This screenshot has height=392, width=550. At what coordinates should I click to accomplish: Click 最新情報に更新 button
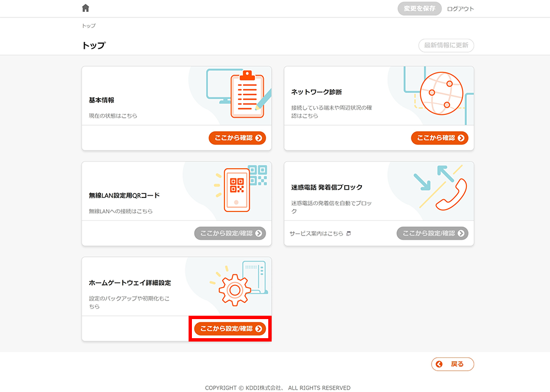446,45
